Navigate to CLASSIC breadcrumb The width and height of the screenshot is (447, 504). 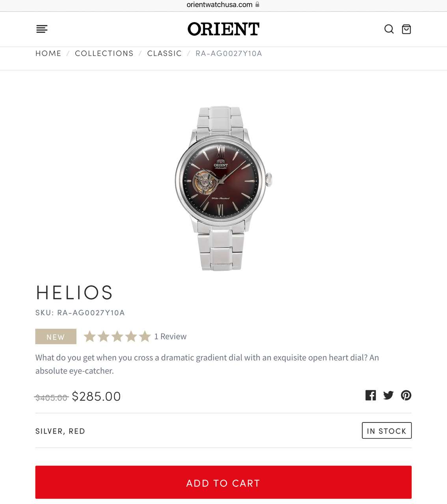(x=164, y=54)
